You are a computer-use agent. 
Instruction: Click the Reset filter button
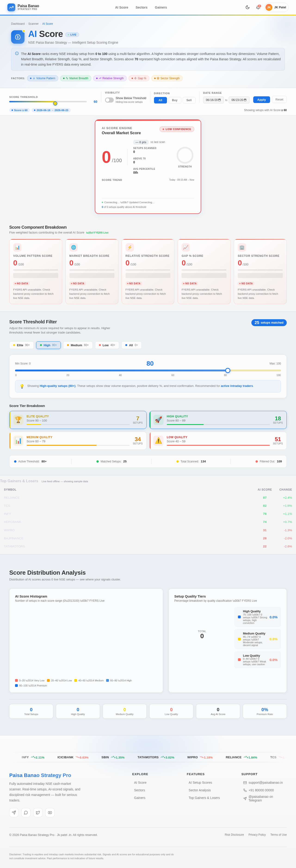279,99
